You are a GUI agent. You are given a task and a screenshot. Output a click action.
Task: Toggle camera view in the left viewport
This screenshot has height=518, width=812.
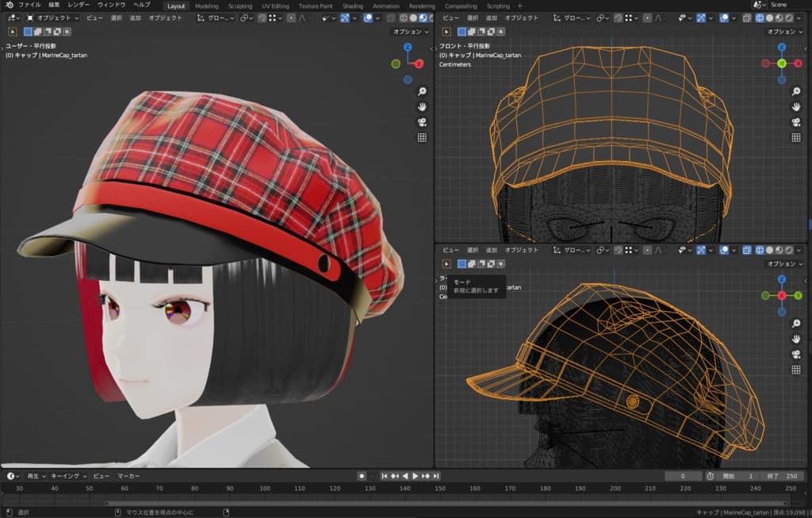[x=422, y=121]
